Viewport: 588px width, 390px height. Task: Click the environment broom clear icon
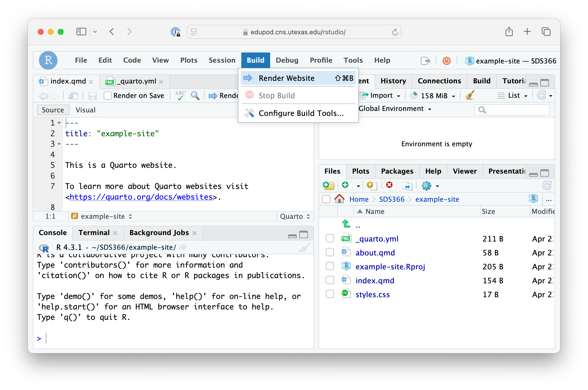click(x=469, y=96)
